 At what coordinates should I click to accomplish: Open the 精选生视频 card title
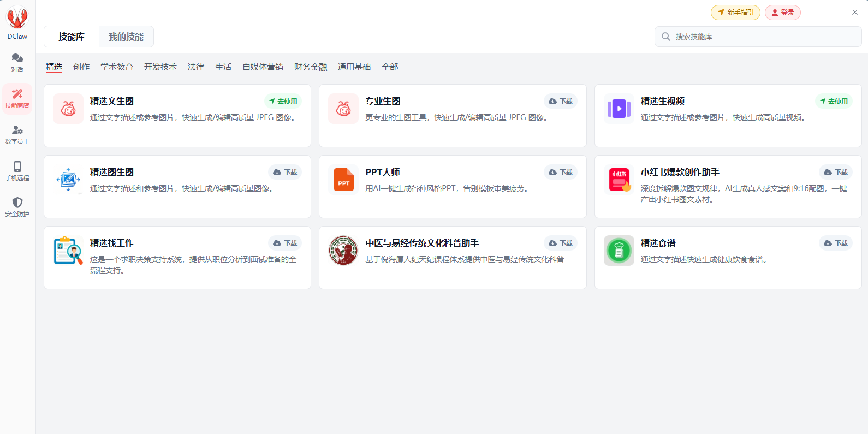663,101
